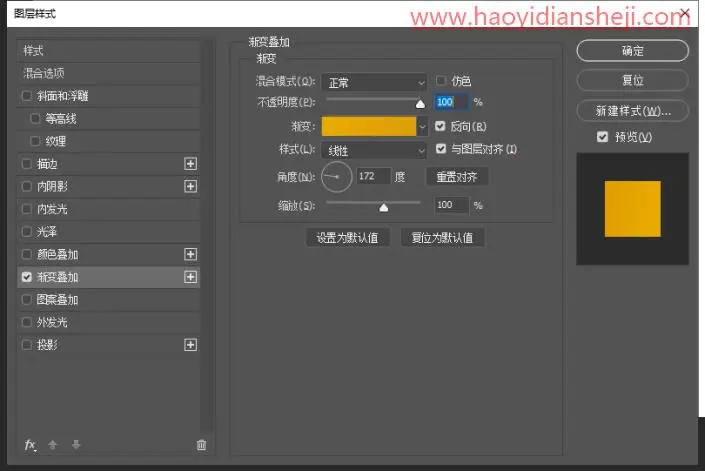
Task: Click 确定 button
Action: tap(633, 51)
